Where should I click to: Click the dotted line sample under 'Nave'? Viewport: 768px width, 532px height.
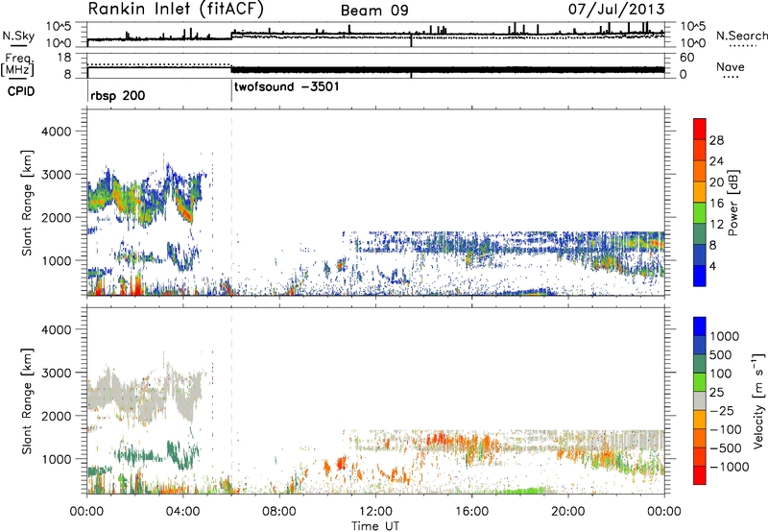(x=731, y=77)
